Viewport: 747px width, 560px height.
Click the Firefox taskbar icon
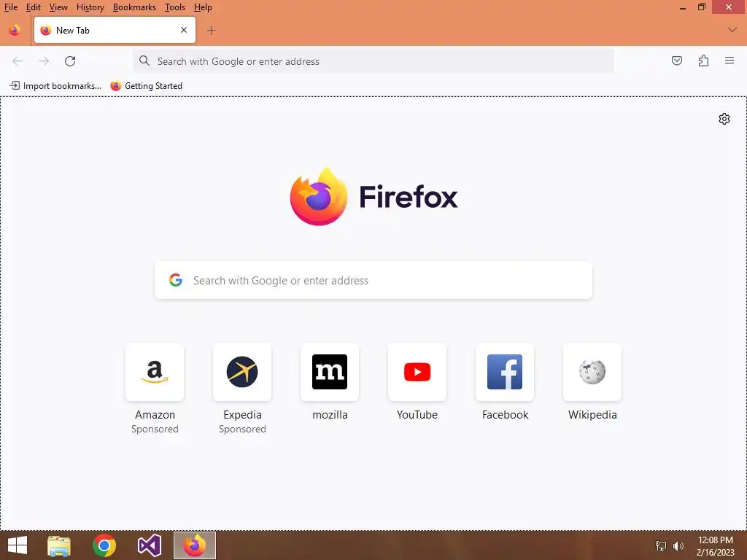pos(194,545)
